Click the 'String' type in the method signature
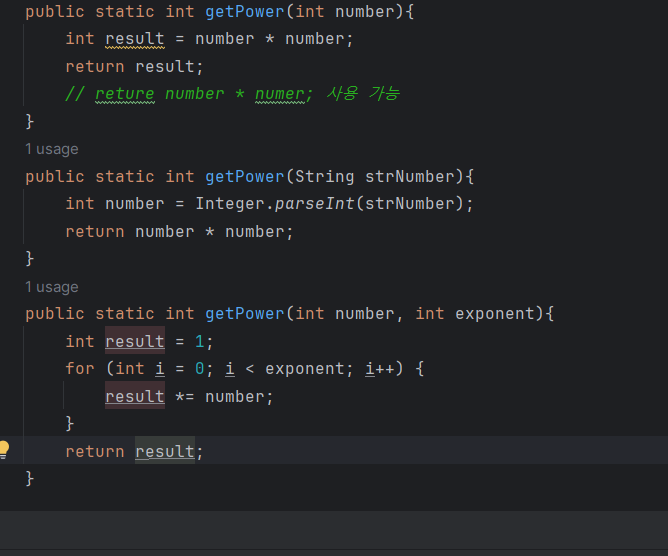 (325, 176)
